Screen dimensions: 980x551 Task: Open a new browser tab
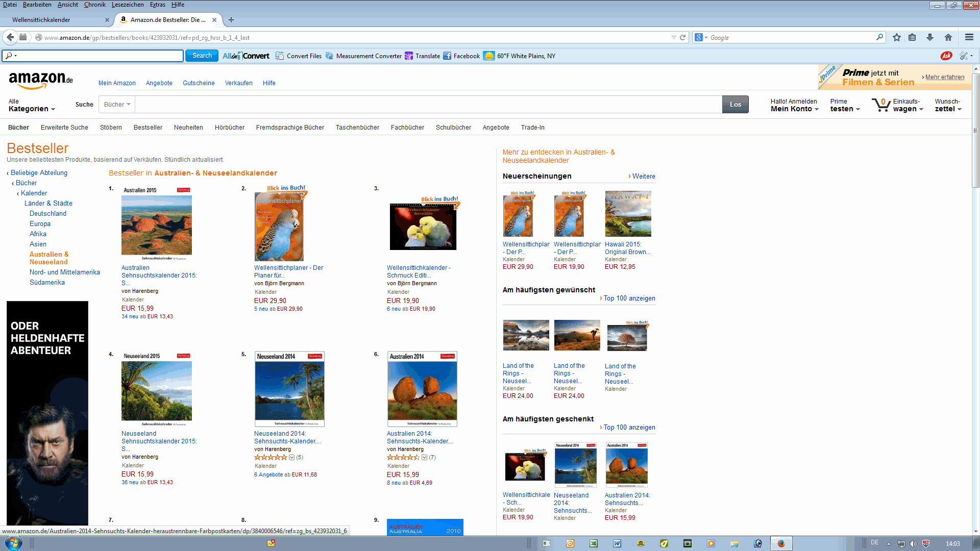(x=231, y=20)
